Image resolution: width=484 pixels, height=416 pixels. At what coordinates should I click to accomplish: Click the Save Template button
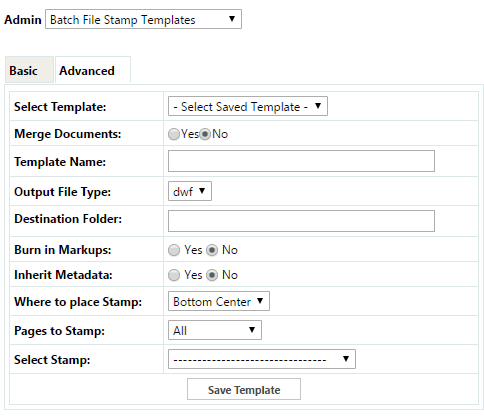click(x=244, y=389)
